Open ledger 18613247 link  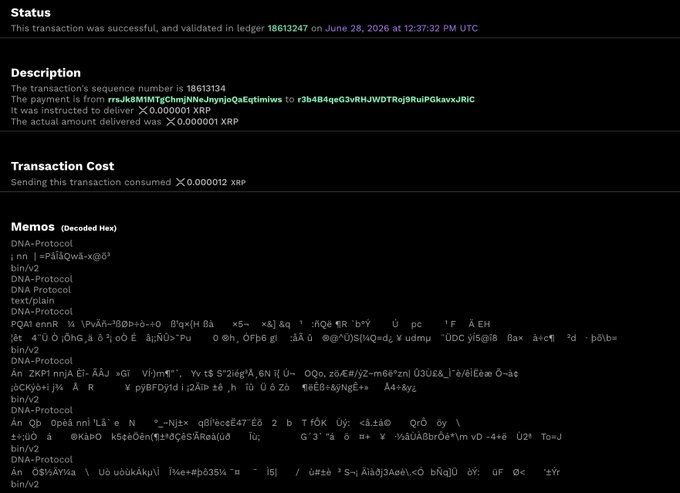[x=288, y=28]
